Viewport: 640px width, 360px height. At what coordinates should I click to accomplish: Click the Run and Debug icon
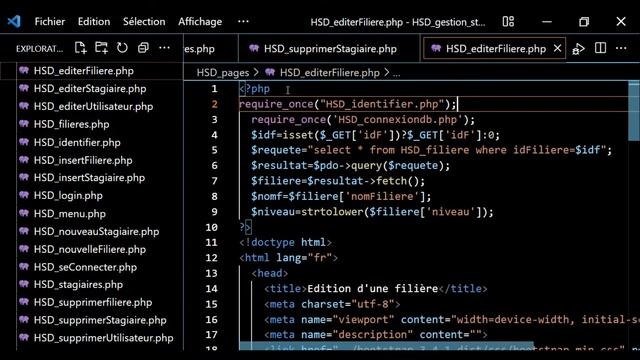[x=578, y=49]
